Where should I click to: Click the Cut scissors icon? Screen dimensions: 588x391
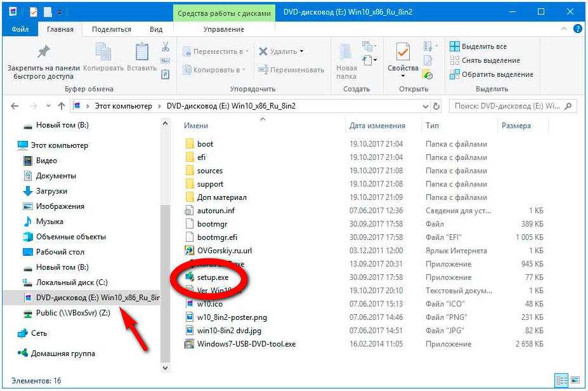pyautogui.click(x=166, y=47)
